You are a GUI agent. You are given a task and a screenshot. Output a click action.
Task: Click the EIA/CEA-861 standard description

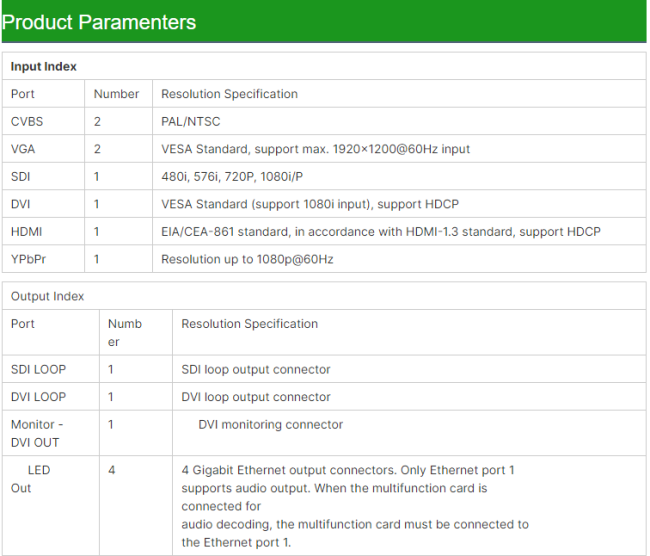(x=381, y=231)
